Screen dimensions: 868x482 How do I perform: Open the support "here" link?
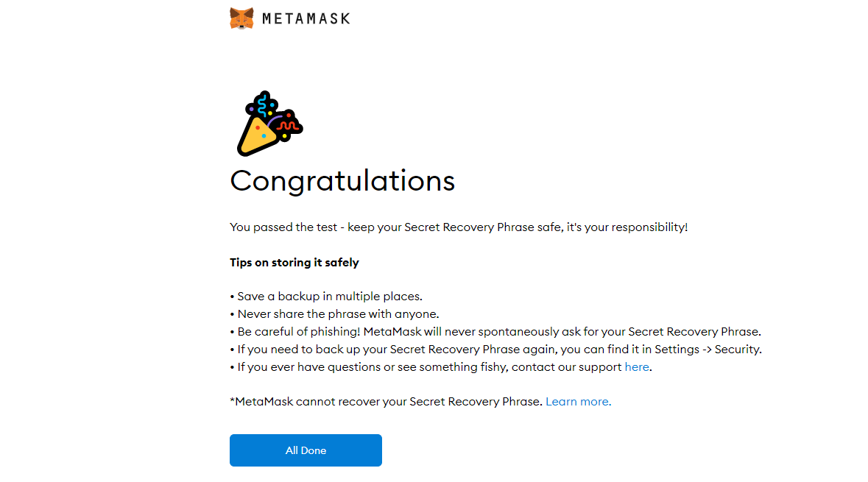[x=637, y=367]
